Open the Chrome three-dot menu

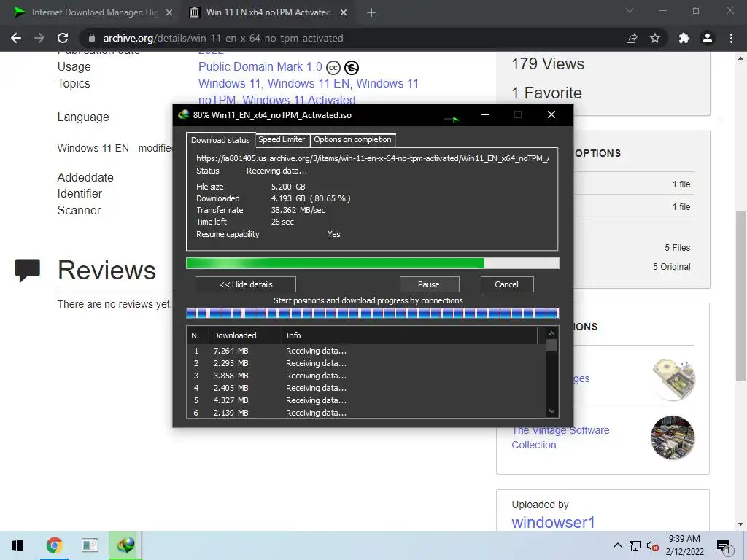pyautogui.click(x=731, y=38)
